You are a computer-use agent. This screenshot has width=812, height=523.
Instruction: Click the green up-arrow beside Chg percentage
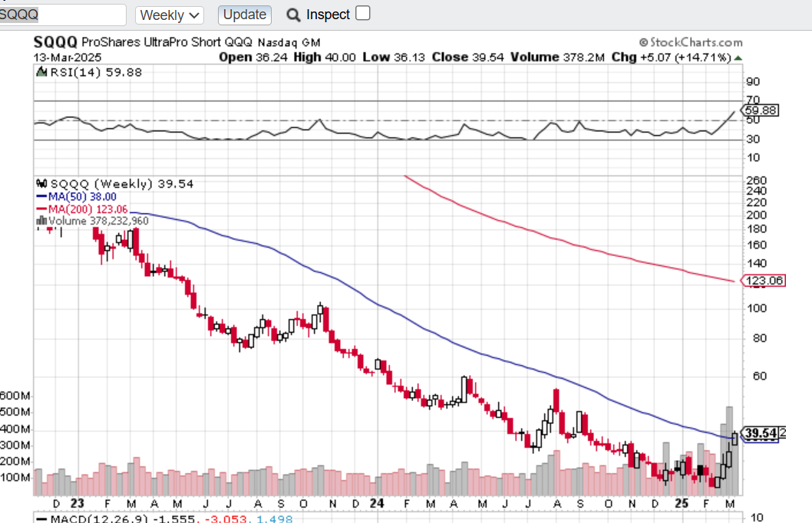point(738,58)
